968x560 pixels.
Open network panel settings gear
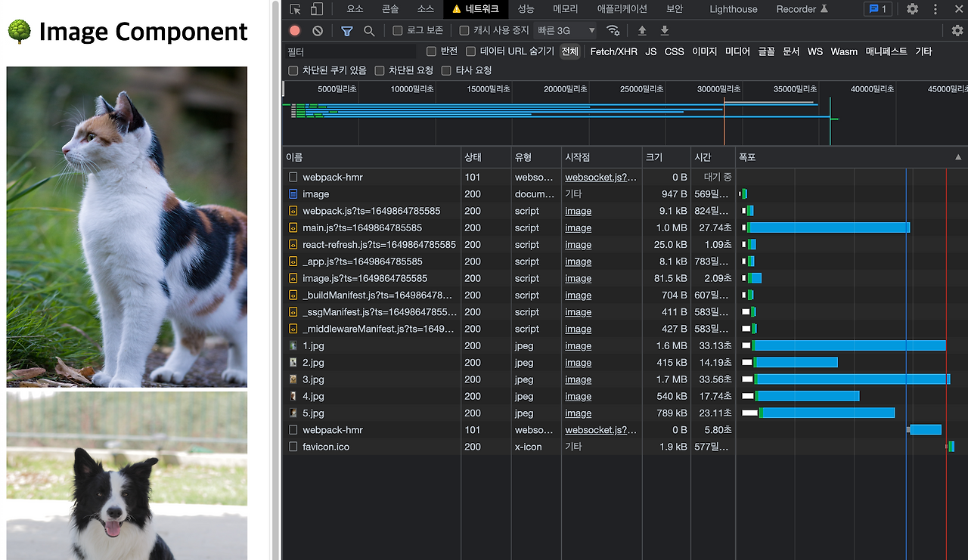click(957, 31)
